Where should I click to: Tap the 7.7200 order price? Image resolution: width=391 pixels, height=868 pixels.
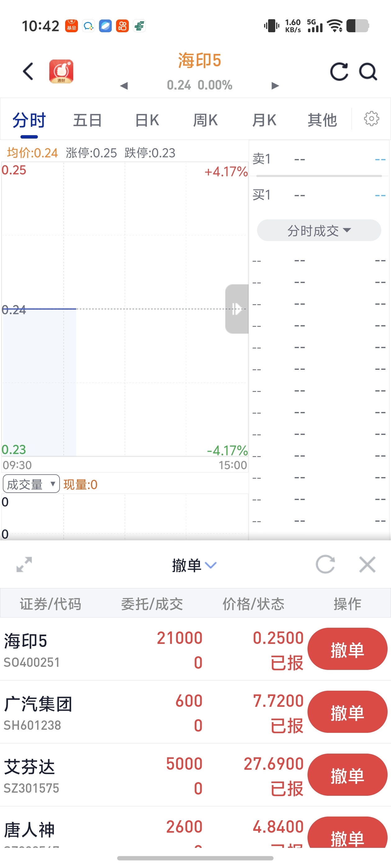pyautogui.click(x=278, y=701)
